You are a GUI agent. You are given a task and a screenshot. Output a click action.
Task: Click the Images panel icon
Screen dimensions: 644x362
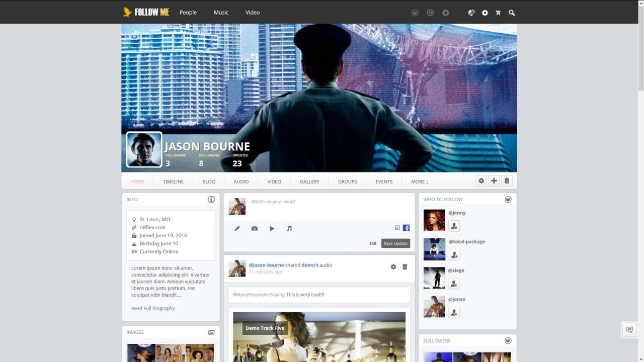pos(211,332)
